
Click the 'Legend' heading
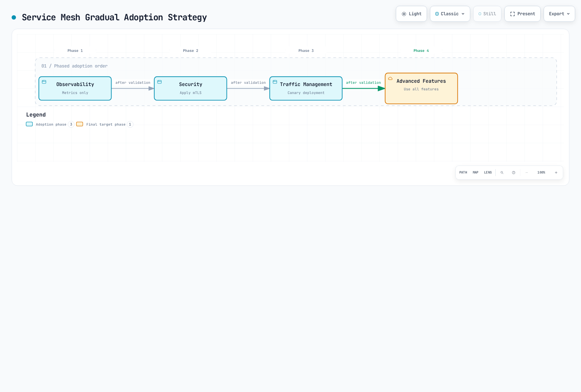36,115
